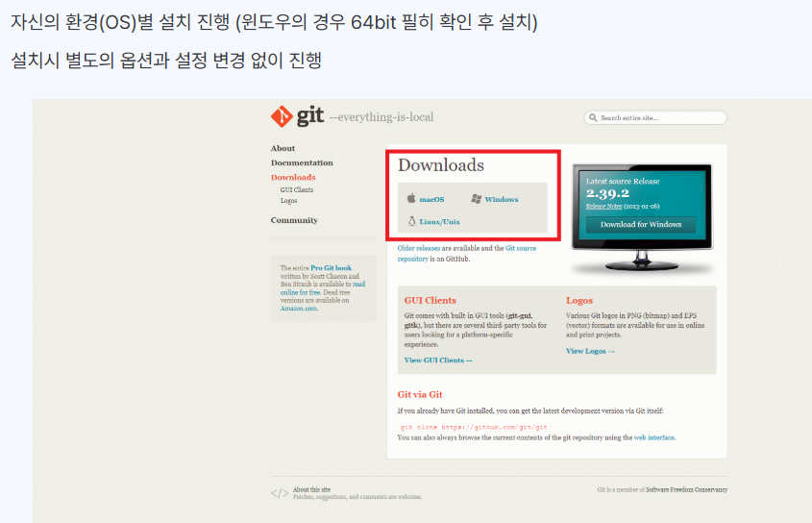Click the Logos section heading
This screenshot has width=812, height=523.
[578, 301]
